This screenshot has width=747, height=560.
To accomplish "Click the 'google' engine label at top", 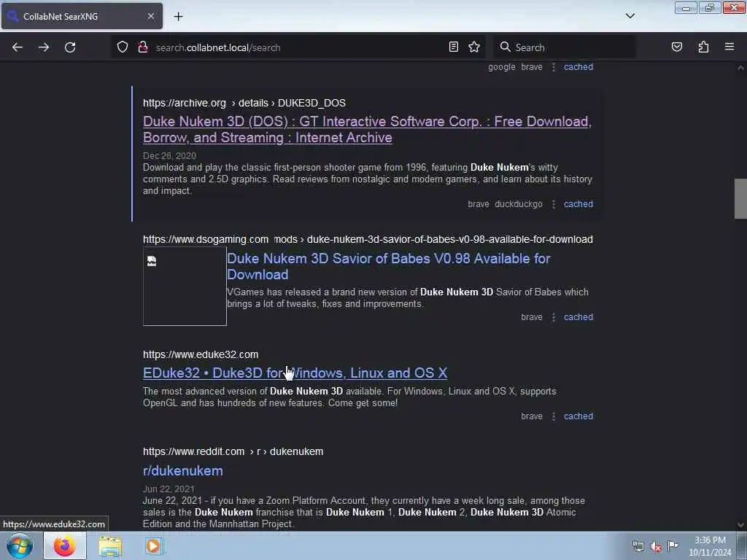I will click(502, 67).
